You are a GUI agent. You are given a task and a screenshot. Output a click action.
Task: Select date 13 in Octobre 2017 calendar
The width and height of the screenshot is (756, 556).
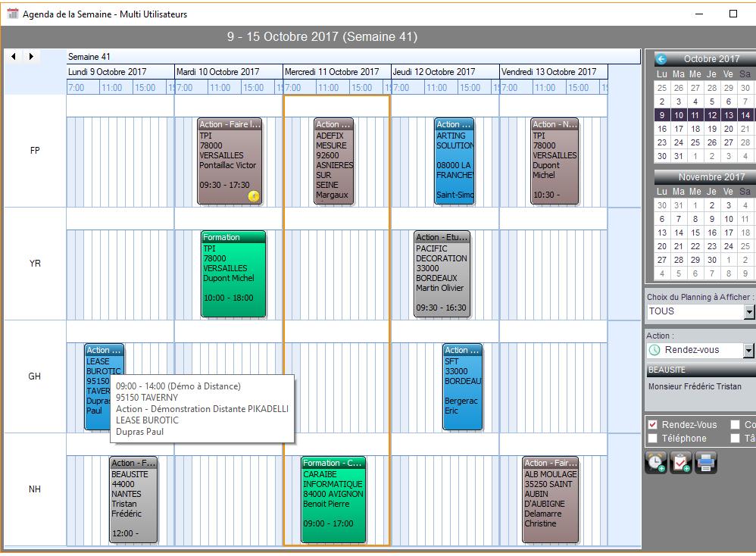(x=729, y=115)
